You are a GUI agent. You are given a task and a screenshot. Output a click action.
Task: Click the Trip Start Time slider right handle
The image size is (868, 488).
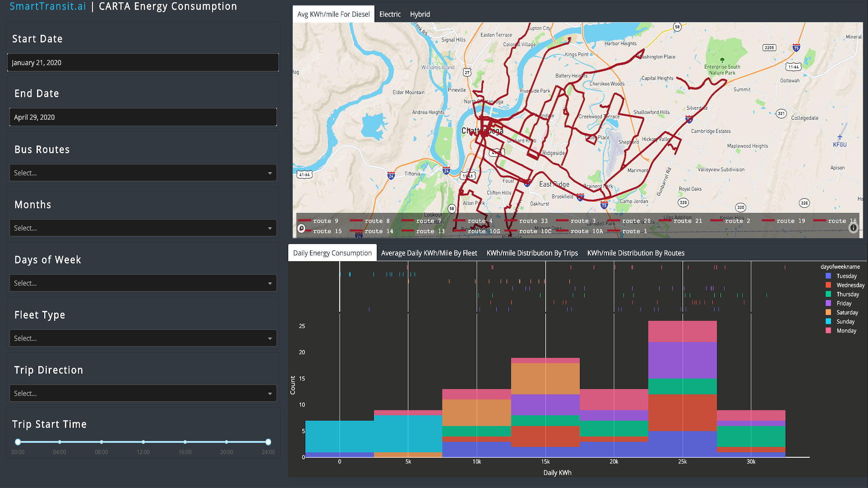point(268,442)
